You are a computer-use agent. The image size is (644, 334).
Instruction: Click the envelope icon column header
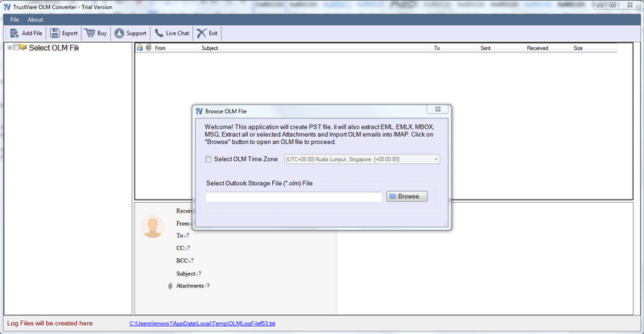pos(139,47)
